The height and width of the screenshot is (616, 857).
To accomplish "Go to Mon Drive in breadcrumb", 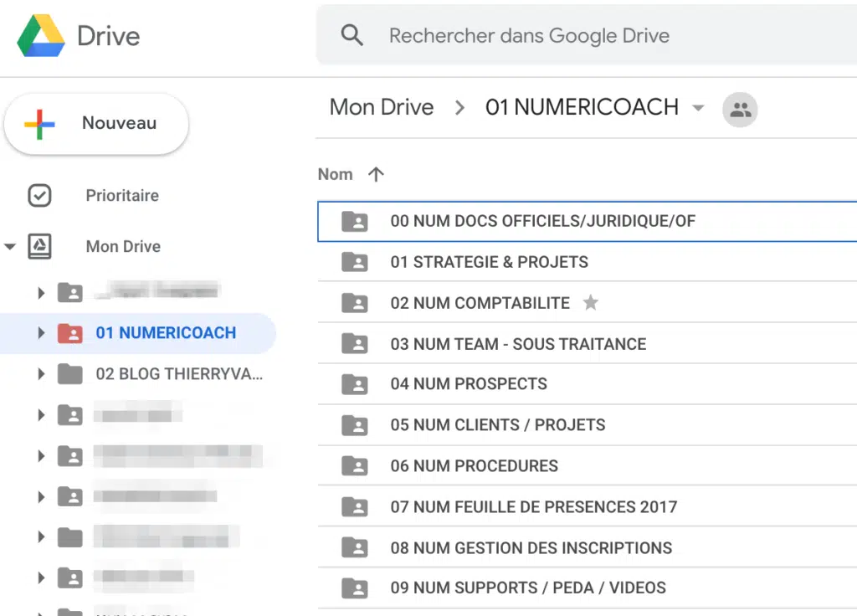I will 382,107.
